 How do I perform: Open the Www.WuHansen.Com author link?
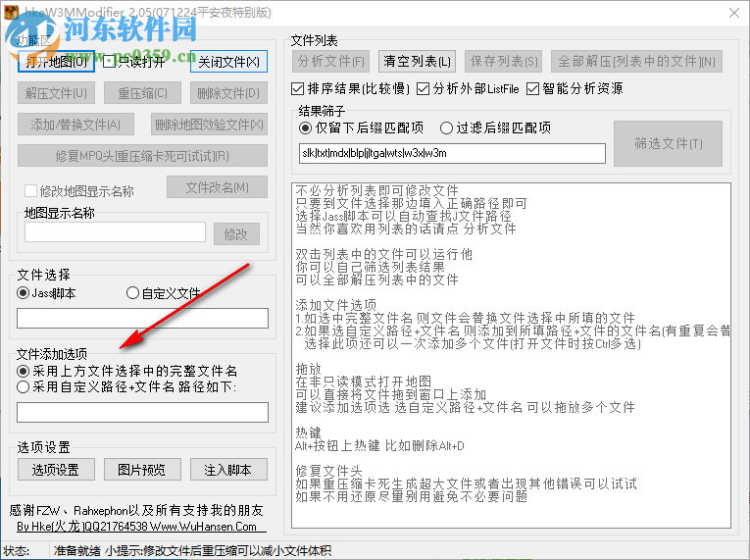[x=202, y=527]
